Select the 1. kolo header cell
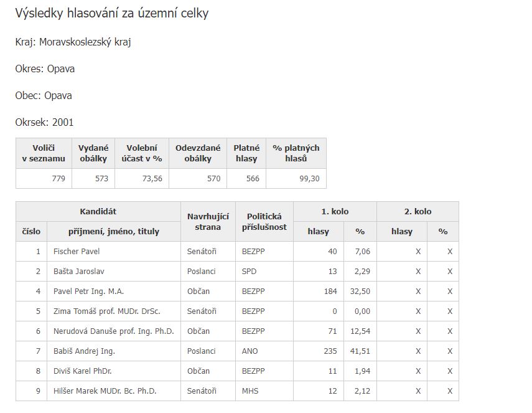The width and height of the screenshot is (532, 413). pyautogui.click(x=335, y=212)
